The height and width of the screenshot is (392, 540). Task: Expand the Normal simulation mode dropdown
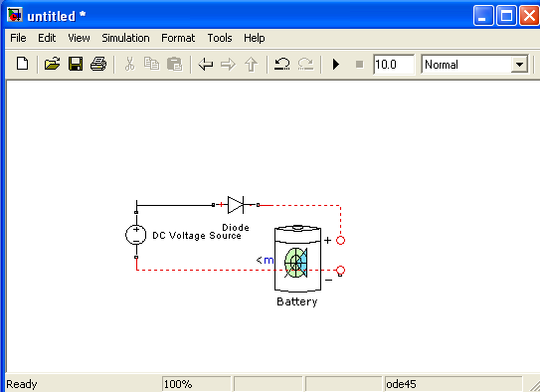519,65
